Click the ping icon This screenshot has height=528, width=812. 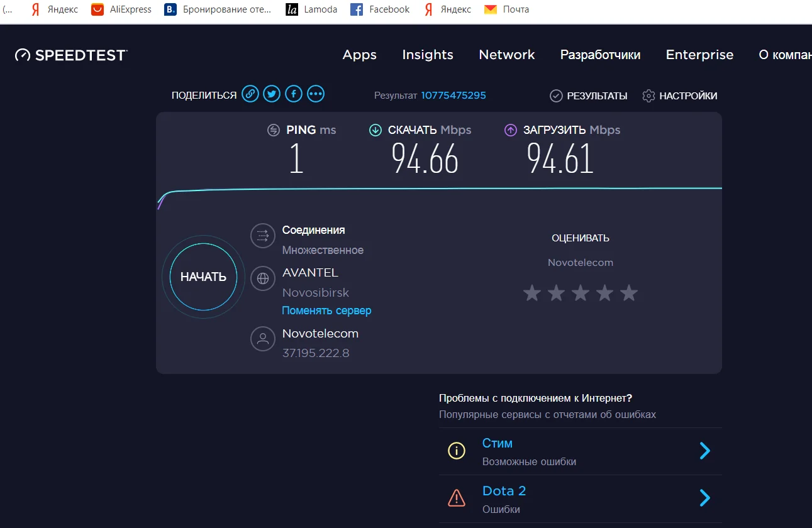(274, 130)
